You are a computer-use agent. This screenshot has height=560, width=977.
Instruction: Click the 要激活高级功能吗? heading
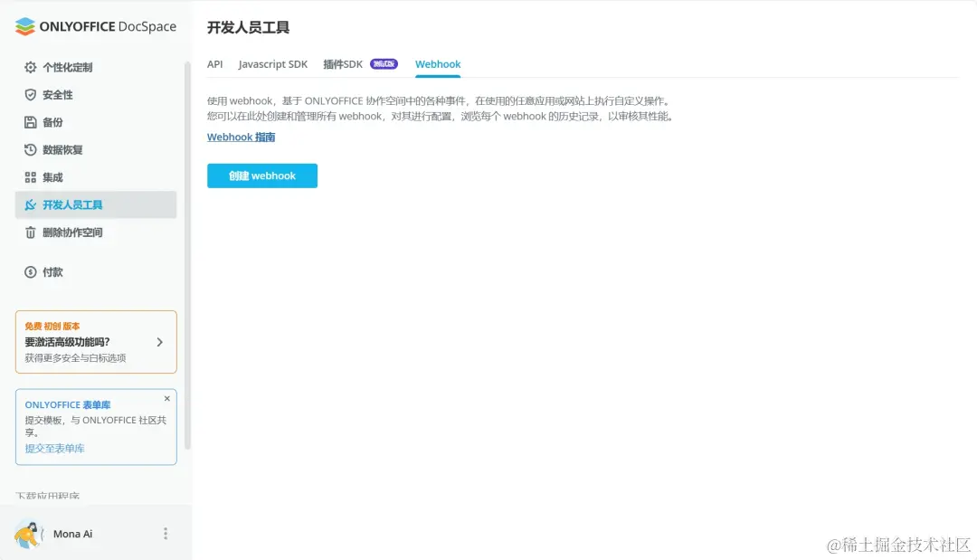67,342
